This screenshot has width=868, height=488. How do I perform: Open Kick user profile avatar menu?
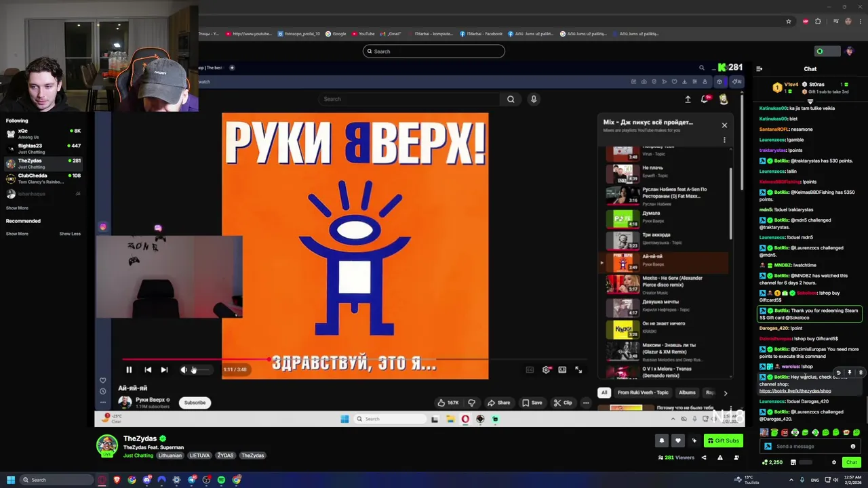click(x=850, y=52)
